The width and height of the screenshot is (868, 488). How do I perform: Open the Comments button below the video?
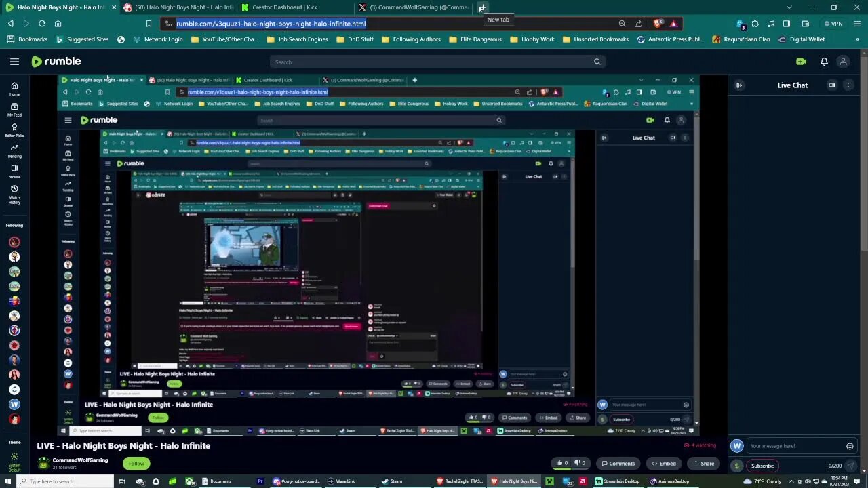[618, 464]
